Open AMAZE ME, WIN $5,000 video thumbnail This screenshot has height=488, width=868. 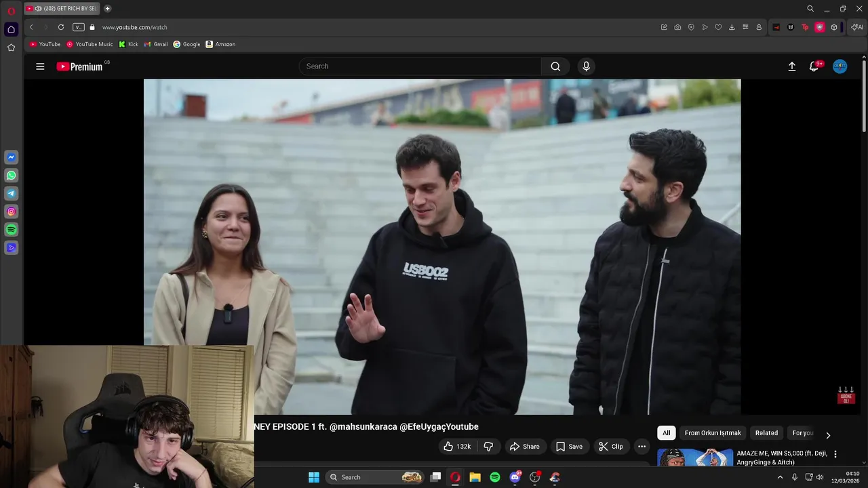click(694, 457)
